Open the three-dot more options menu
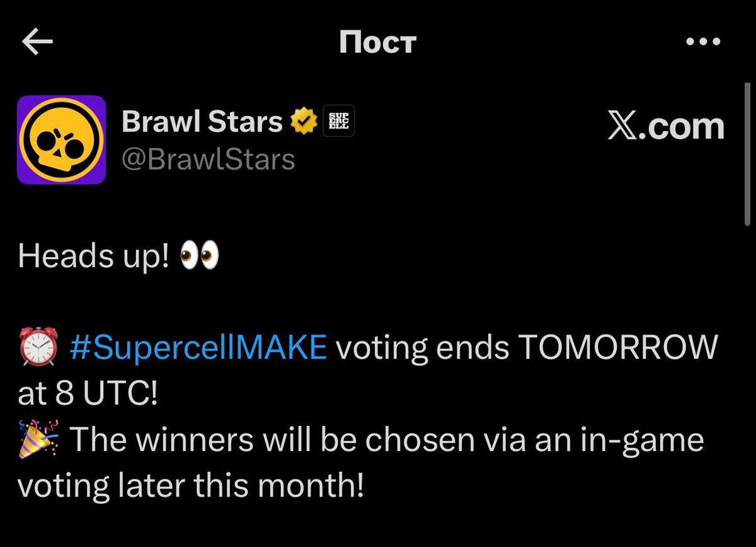 coord(702,42)
